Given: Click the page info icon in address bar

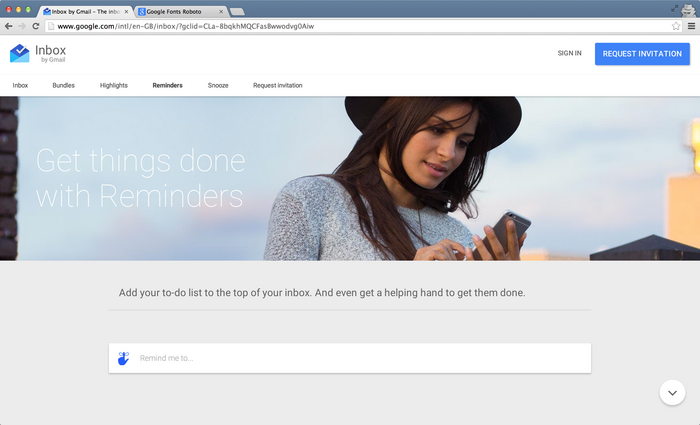Looking at the screenshot, I should pyautogui.click(x=51, y=26).
